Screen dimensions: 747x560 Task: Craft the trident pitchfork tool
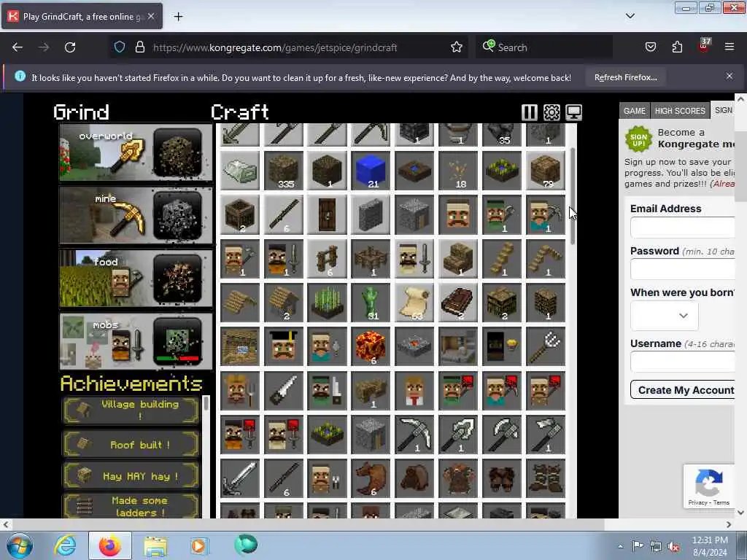[546, 346]
